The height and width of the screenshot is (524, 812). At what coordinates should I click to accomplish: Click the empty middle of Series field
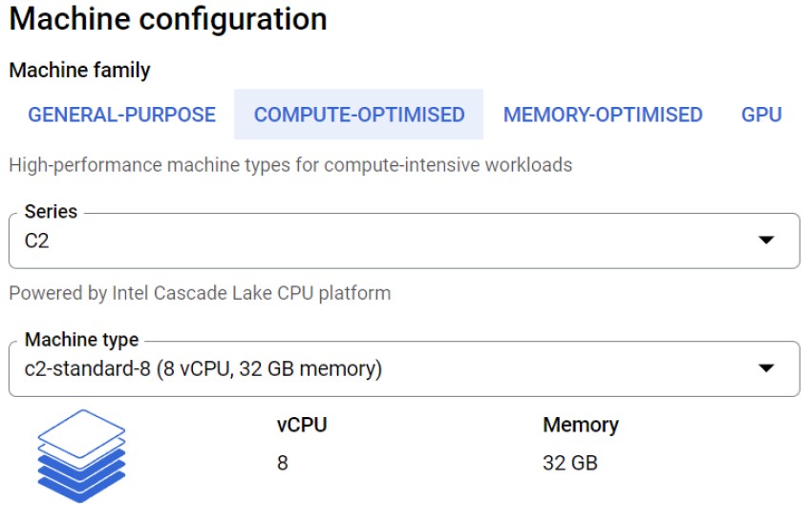tap(401, 241)
